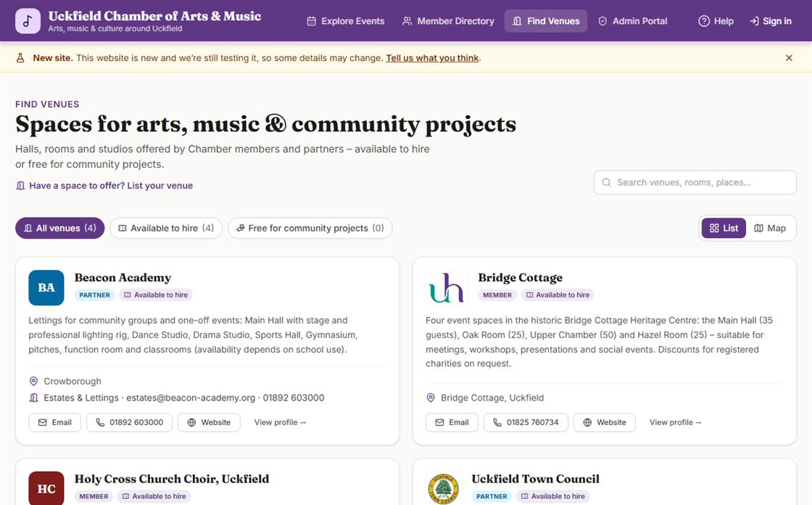Screen dimensions: 812x505
Task: Open the Help page
Action: (x=716, y=21)
